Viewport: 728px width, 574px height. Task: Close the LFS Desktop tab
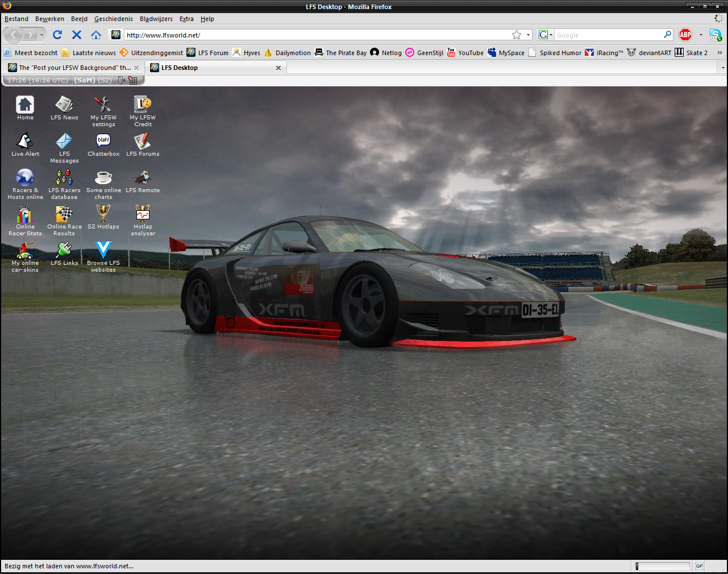(278, 68)
